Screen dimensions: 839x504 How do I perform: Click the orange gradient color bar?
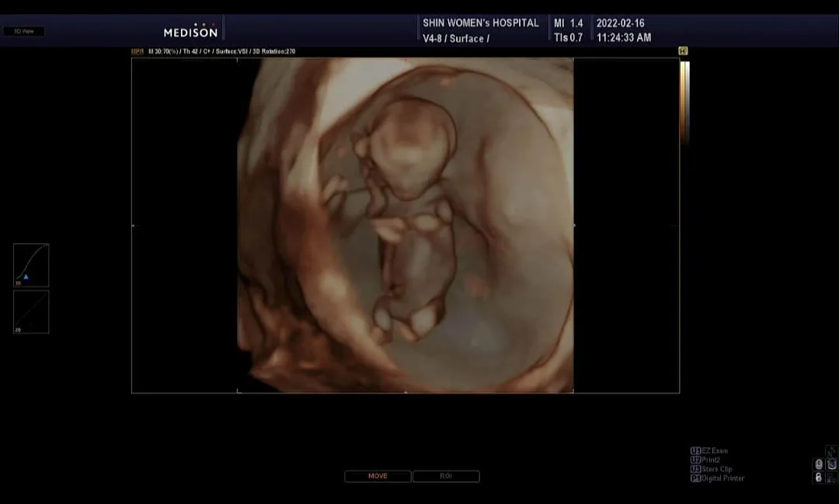click(x=684, y=102)
